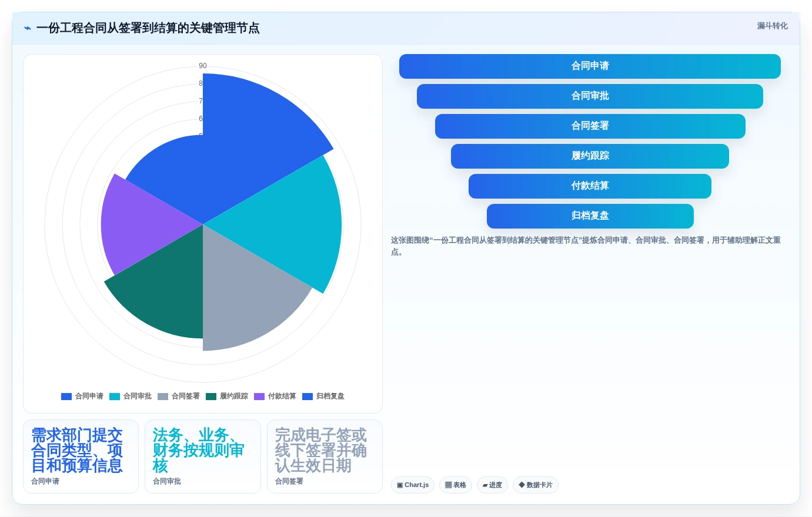Screen dimensions: 812x517
Task: Click the 合同审批 caption under second card
Action: tap(167, 481)
